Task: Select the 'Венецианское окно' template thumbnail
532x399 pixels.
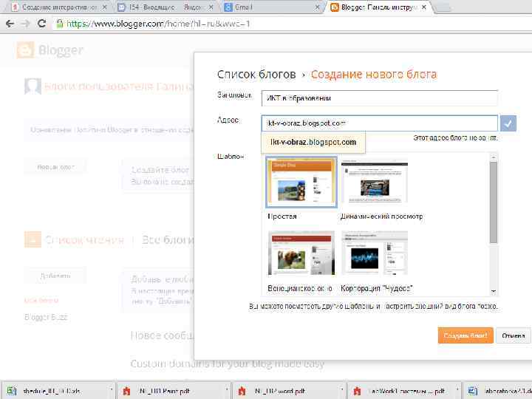Action: pos(301,253)
